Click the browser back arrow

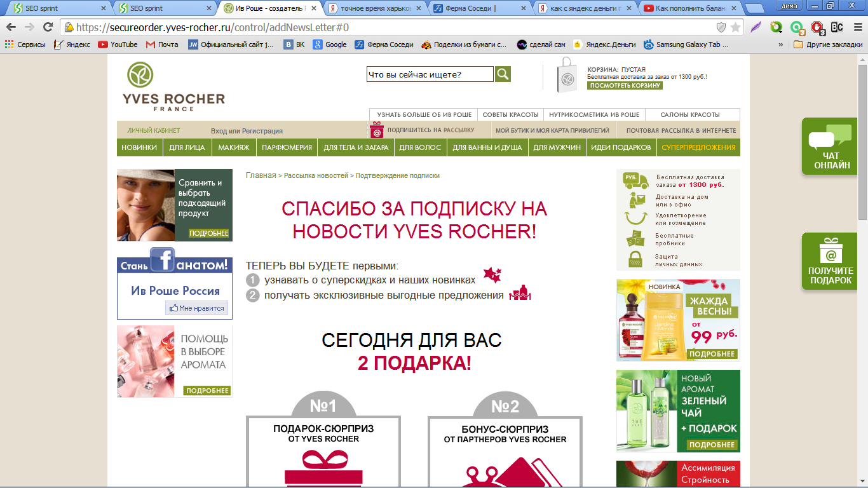pyautogui.click(x=11, y=27)
